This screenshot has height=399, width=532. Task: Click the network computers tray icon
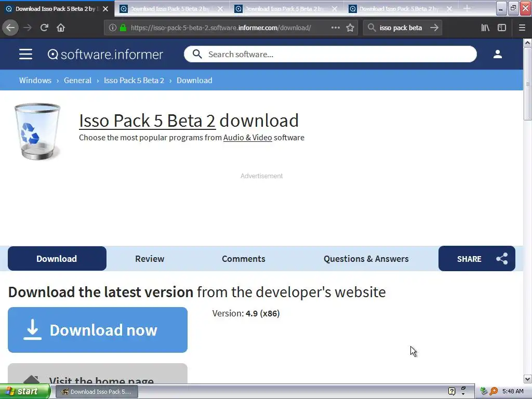484,392
